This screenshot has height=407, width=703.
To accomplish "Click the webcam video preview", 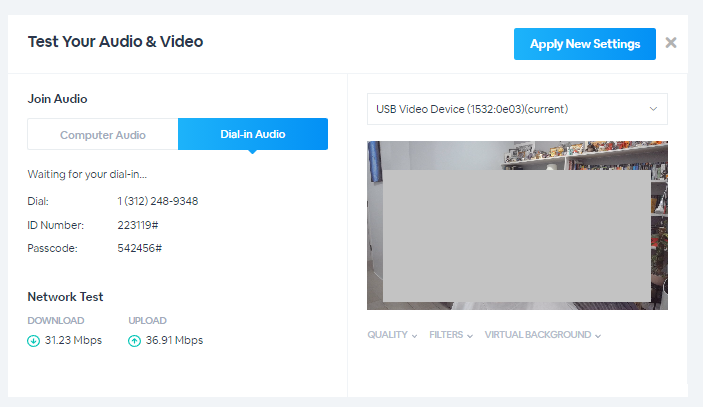I will [x=517, y=225].
